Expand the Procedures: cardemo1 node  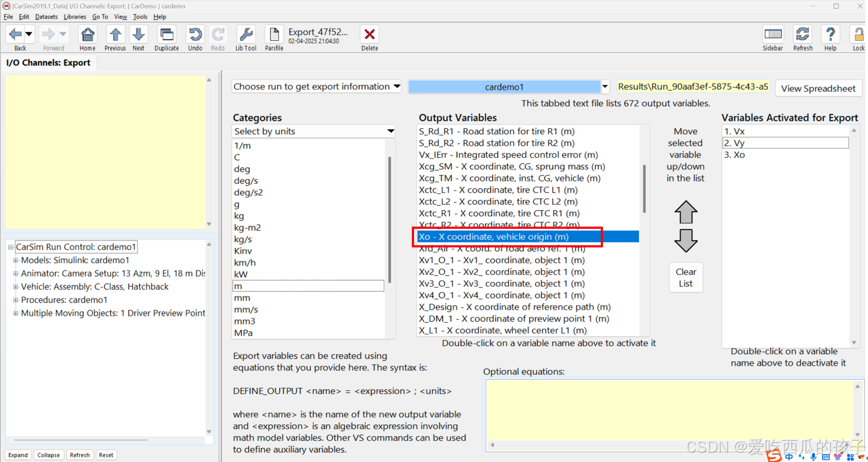pyautogui.click(x=15, y=299)
